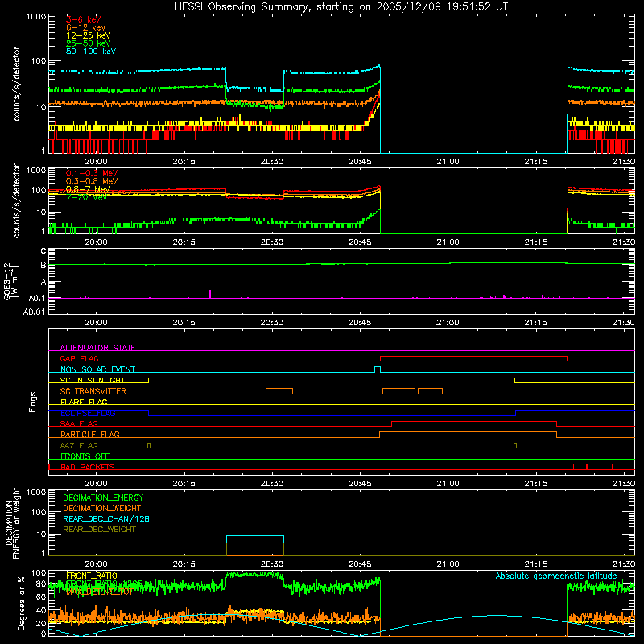Click the cyan rear decimation rectangle
The image size is (644, 644).
(x=255, y=539)
